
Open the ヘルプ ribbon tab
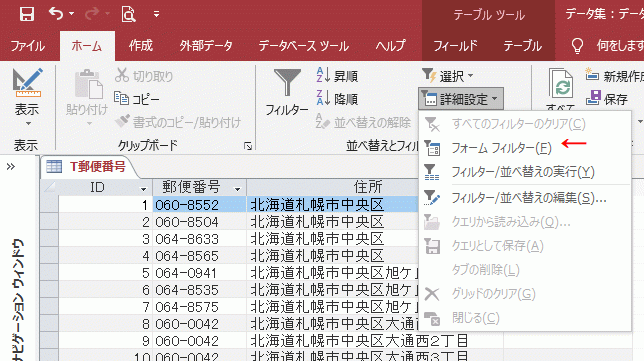click(390, 46)
